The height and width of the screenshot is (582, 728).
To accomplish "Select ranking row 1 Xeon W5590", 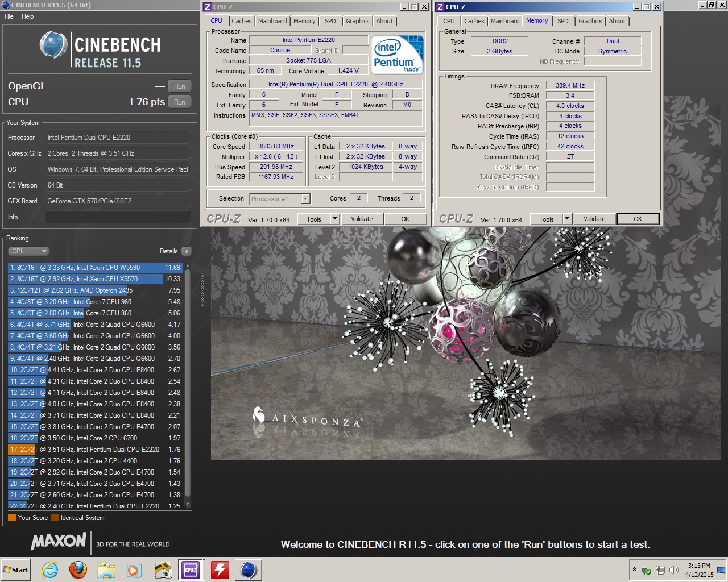I will coord(95,268).
